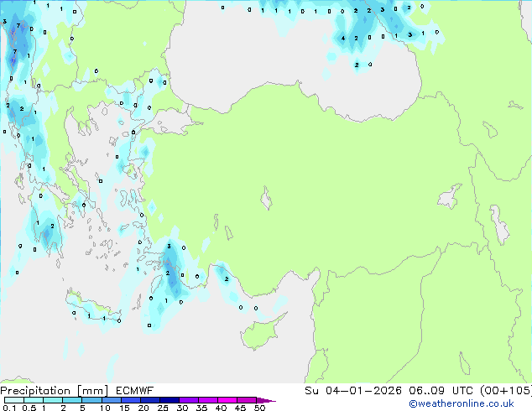
Task: Click the '0.5' legend scale label
Action: (x=29, y=408)
